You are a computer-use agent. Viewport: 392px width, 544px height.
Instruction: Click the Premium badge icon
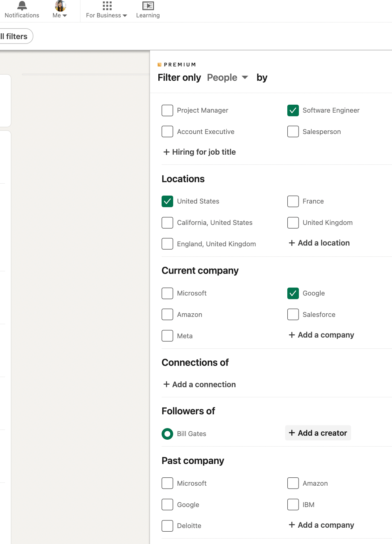pyautogui.click(x=159, y=64)
